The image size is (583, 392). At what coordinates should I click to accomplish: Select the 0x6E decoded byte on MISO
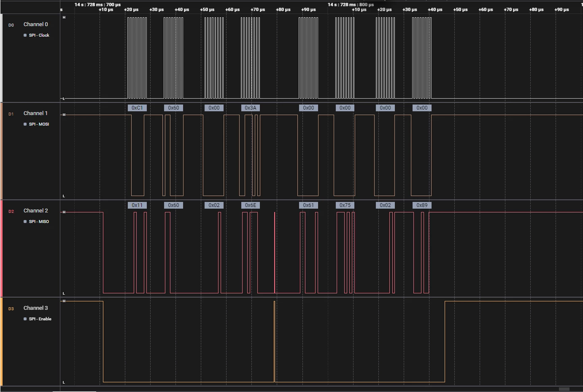(x=250, y=205)
